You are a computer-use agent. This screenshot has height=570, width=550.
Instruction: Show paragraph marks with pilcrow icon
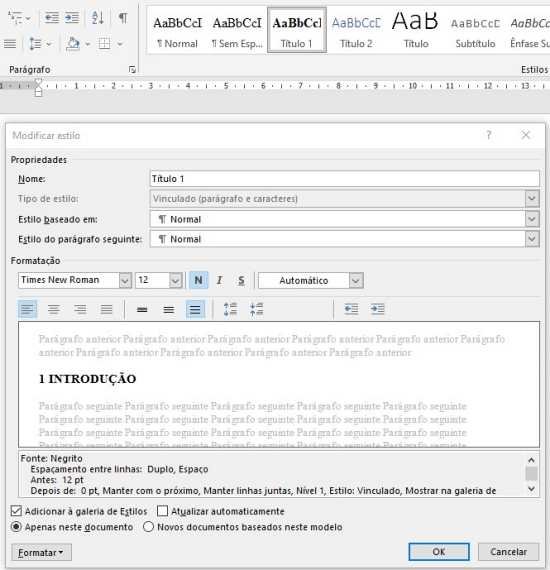point(123,17)
